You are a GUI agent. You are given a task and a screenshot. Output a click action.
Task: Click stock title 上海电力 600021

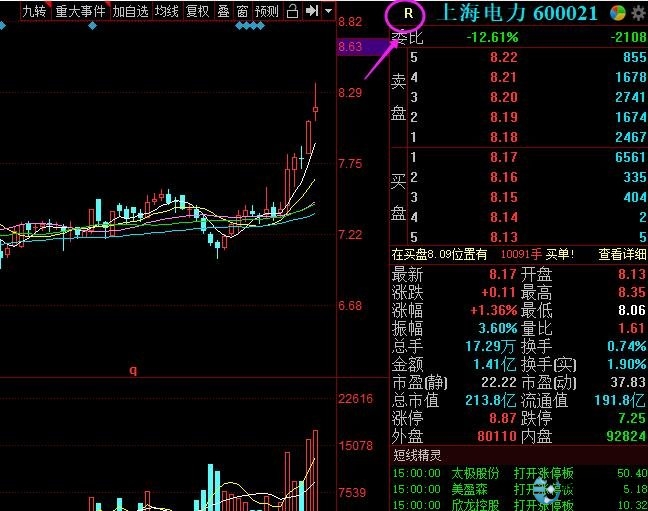(x=518, y=13)
